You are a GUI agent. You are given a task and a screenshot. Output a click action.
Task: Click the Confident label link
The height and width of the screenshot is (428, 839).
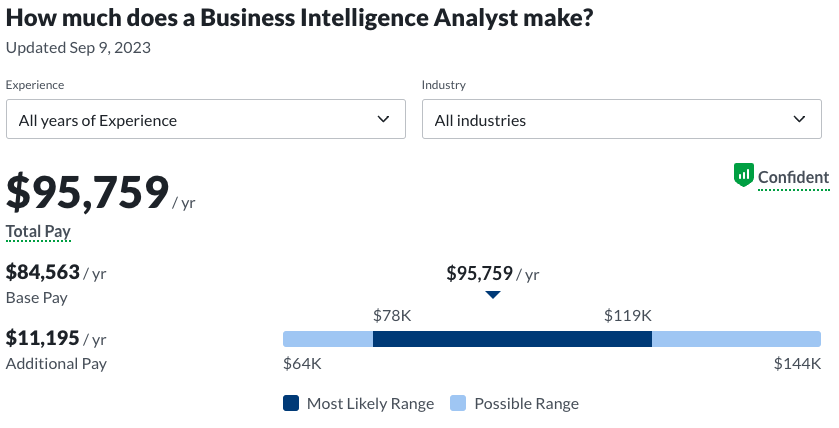[x=793, y=178]
